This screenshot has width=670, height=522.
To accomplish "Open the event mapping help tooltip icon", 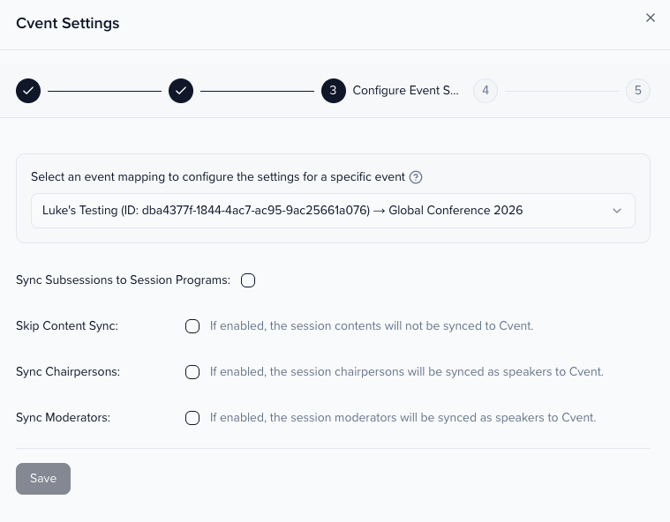I will (416, 177).
